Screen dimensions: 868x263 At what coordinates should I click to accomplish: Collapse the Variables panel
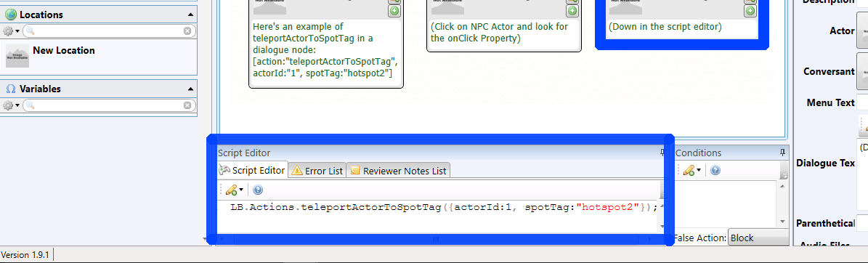190,89
